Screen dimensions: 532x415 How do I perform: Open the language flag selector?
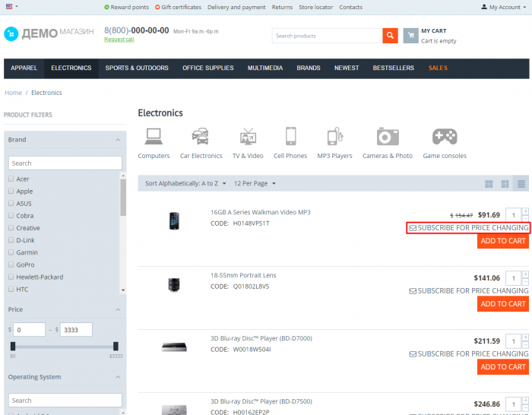[x=11, y=6]
